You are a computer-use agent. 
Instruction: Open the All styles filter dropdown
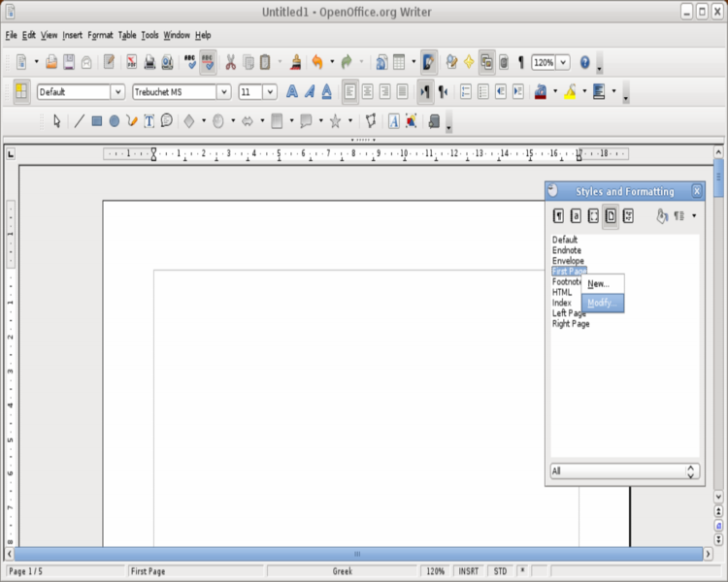624,471
